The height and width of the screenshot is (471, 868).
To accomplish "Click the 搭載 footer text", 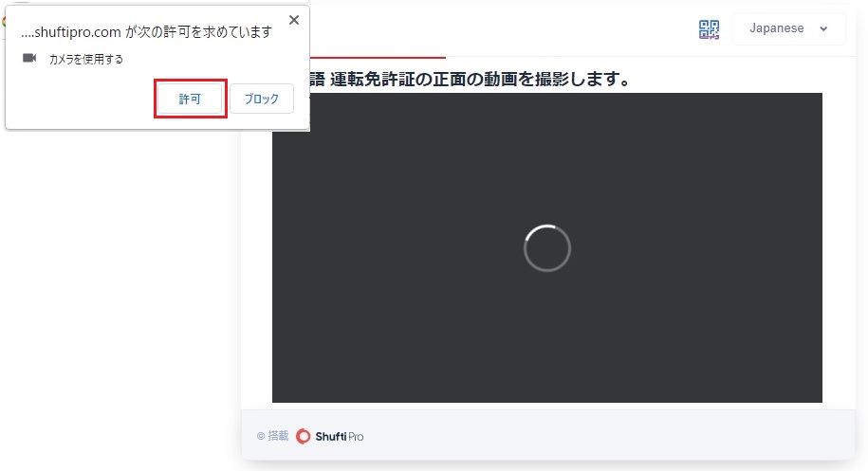I will pos(278,436).
